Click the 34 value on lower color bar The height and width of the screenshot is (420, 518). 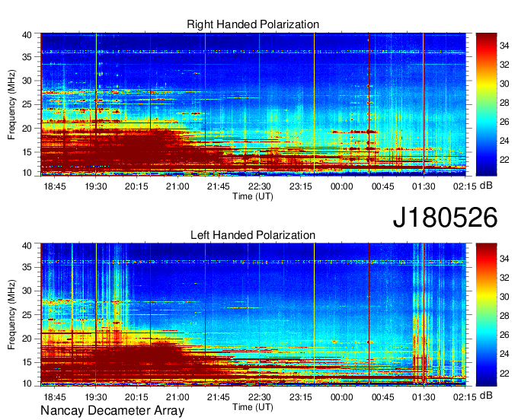504,259
